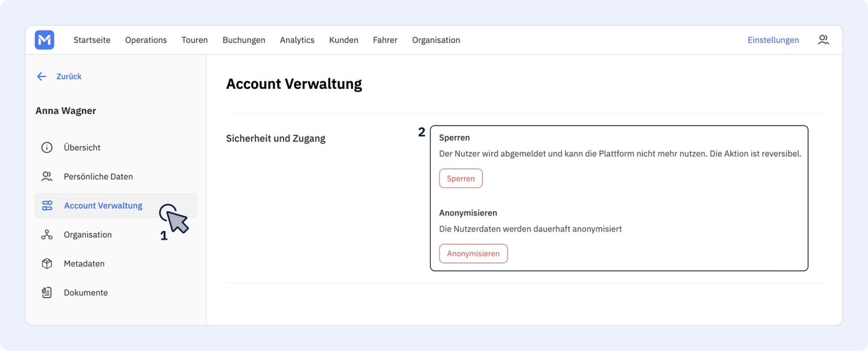Select Account Verwaltung sidebar entry

point(116,206)
